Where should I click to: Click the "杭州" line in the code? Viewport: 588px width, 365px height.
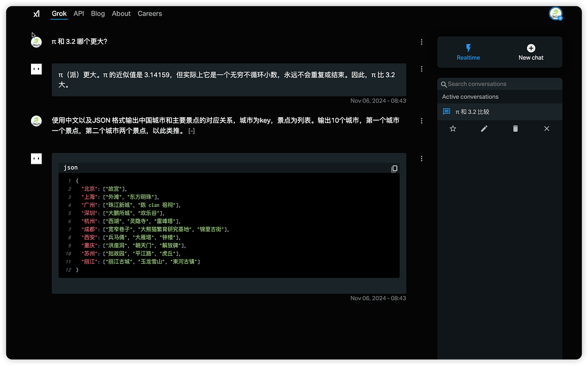131,221
